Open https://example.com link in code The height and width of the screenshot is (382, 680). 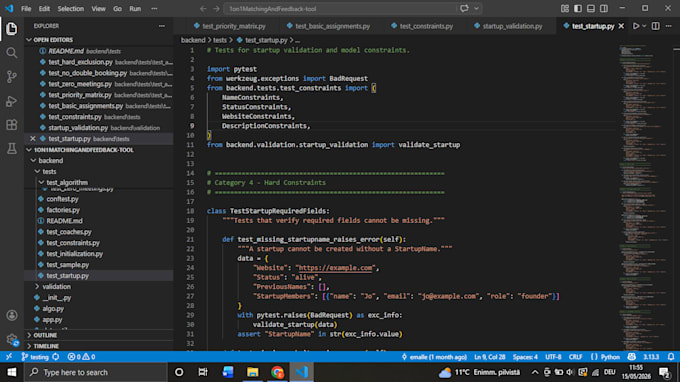point(335,268)
